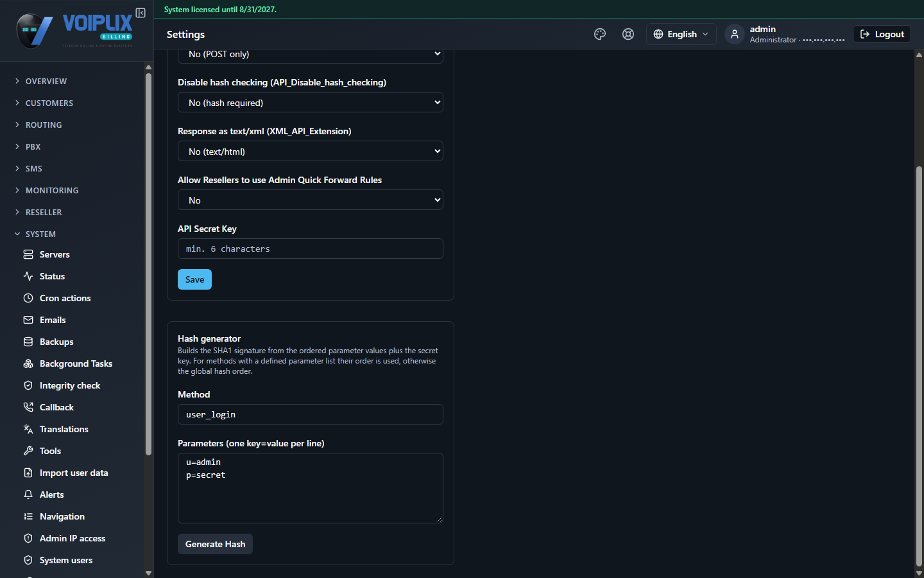Viewport: 924px width, 578px height.
Task: Click the sidebar scrollbar down arrow
Action: (148, 573)
